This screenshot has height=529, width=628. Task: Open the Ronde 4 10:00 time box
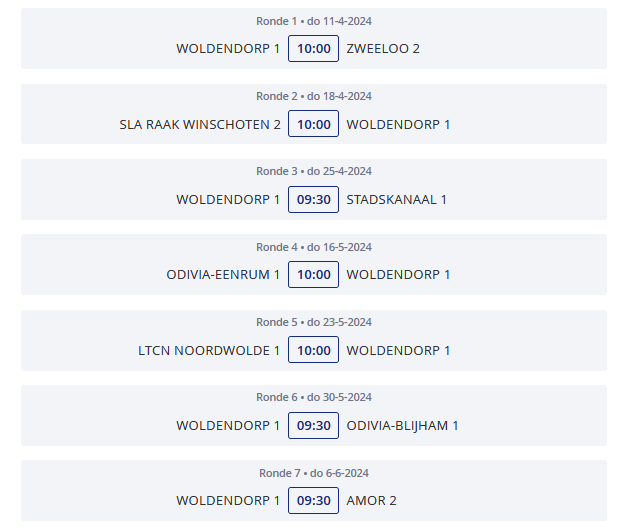pyautogui.click(x=313, y=275)
